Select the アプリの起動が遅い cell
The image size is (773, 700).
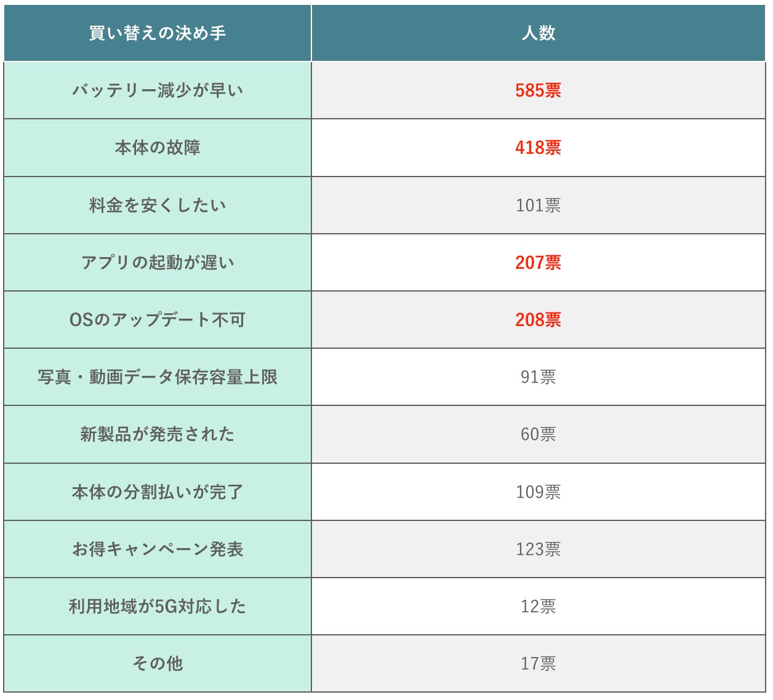point(158,263)
